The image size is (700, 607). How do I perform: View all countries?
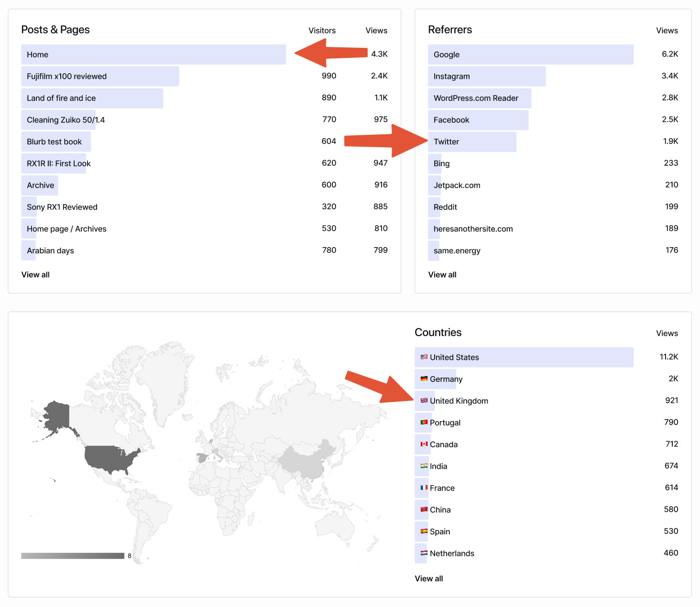coord(428,578)
